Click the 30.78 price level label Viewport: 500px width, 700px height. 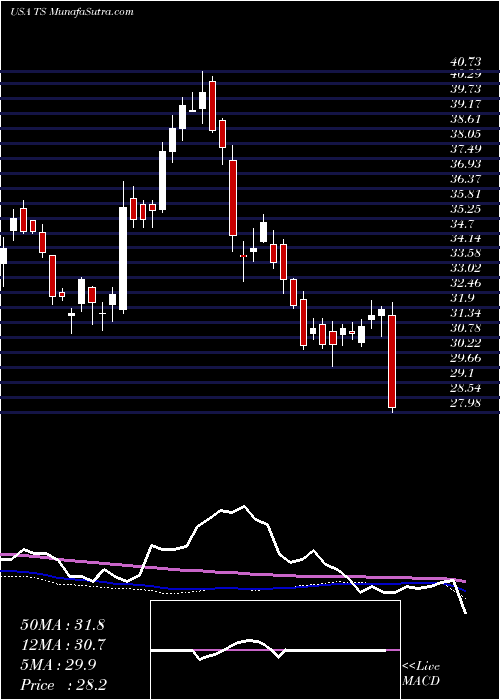465,328
